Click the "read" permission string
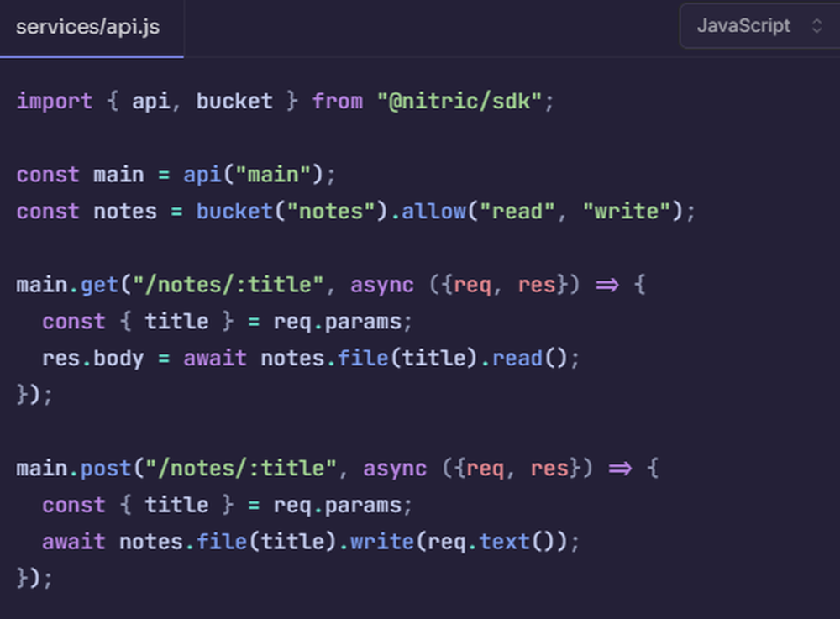Image resolution: width=840 pixels, height=619 pixels. tap(516, 211)
